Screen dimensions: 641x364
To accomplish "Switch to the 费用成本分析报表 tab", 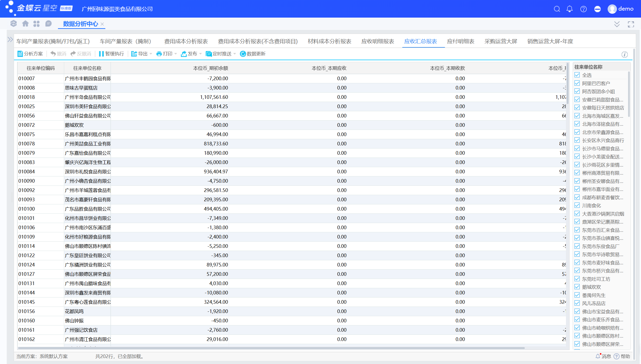I will pos(186,41).
